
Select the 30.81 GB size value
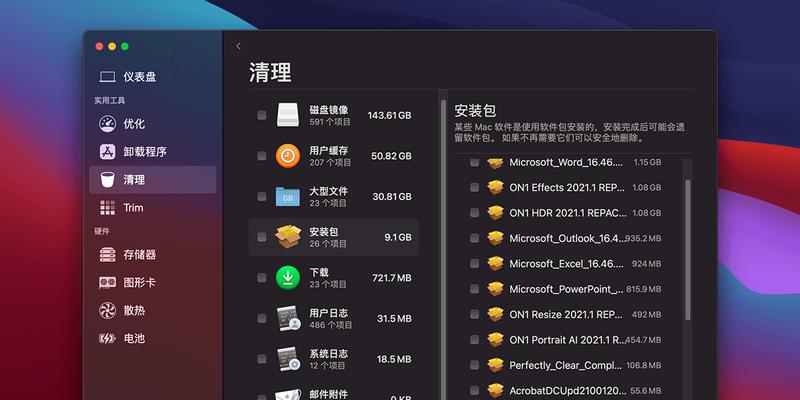[392, 196]
